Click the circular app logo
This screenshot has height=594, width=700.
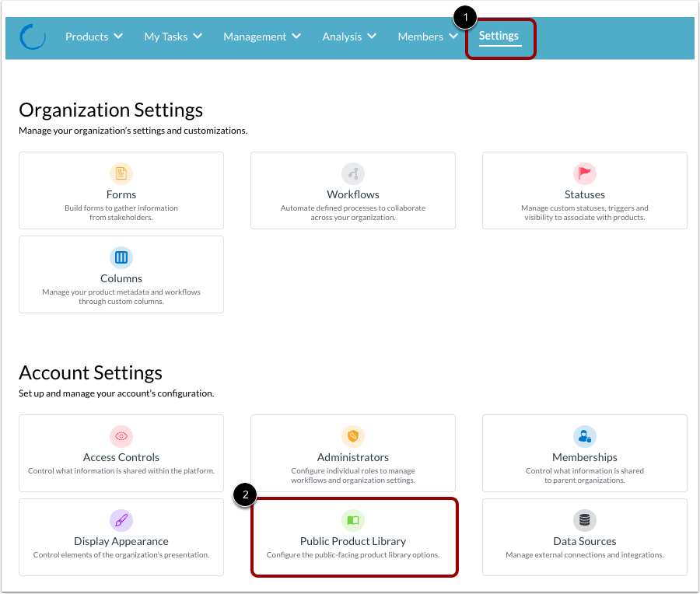(x=32, y=36)
